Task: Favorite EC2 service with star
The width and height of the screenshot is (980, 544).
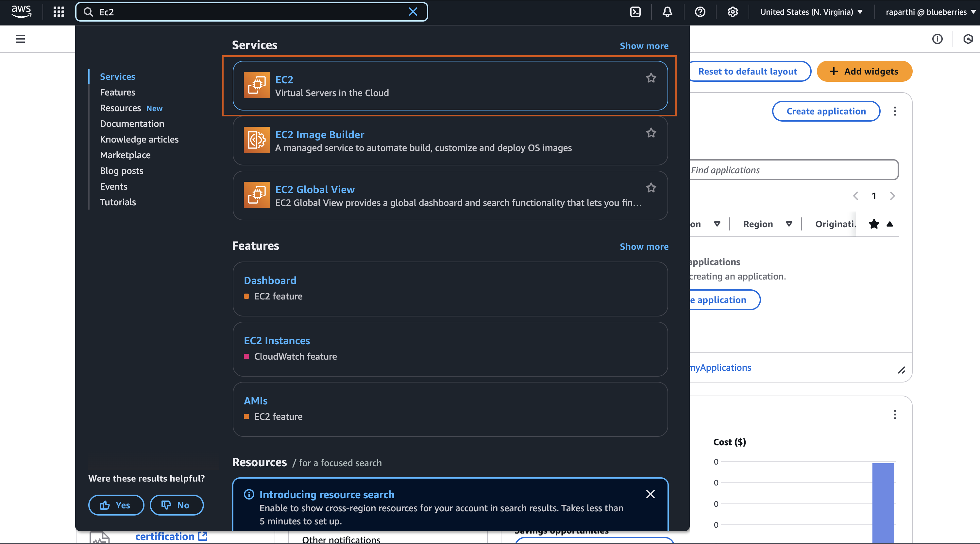Action: pos(651,78)
